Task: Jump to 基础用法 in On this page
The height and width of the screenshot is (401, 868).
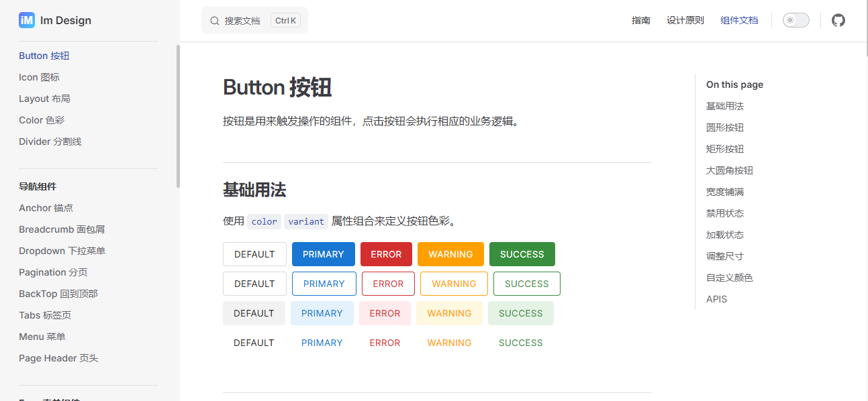Action: click(x=725, y=106)
